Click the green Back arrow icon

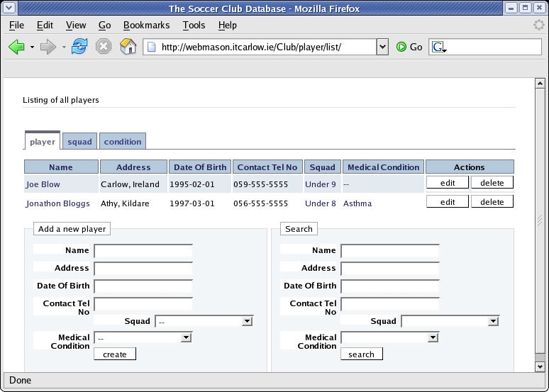click(16, 47)
